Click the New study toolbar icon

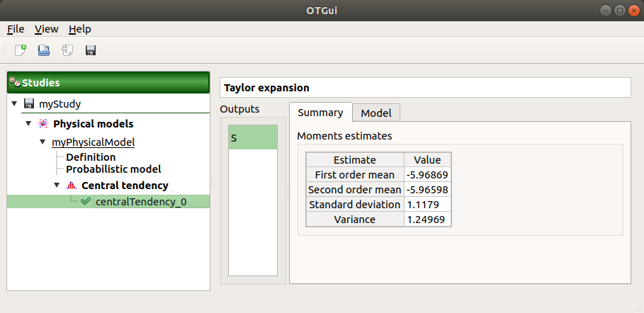point(21,50)
